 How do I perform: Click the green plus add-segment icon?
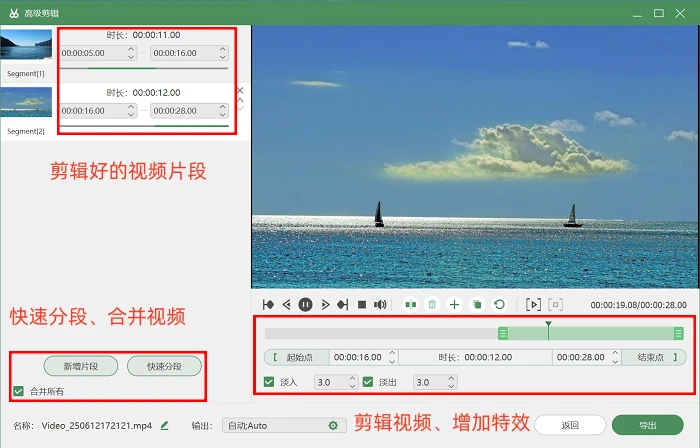coord(454,305)
